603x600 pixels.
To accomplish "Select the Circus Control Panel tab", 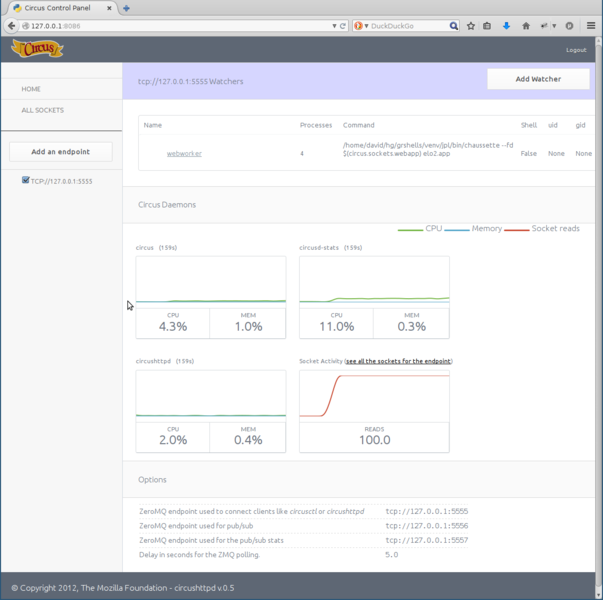I will click(62, 8).
